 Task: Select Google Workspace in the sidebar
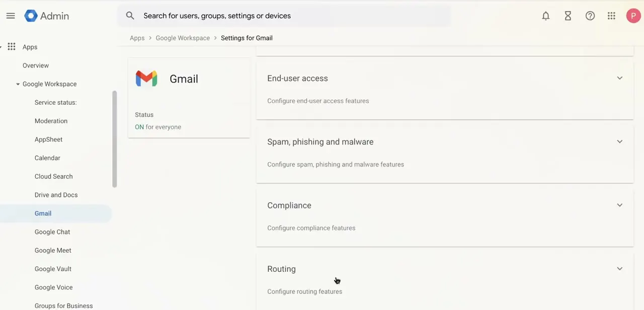point(49,84)
